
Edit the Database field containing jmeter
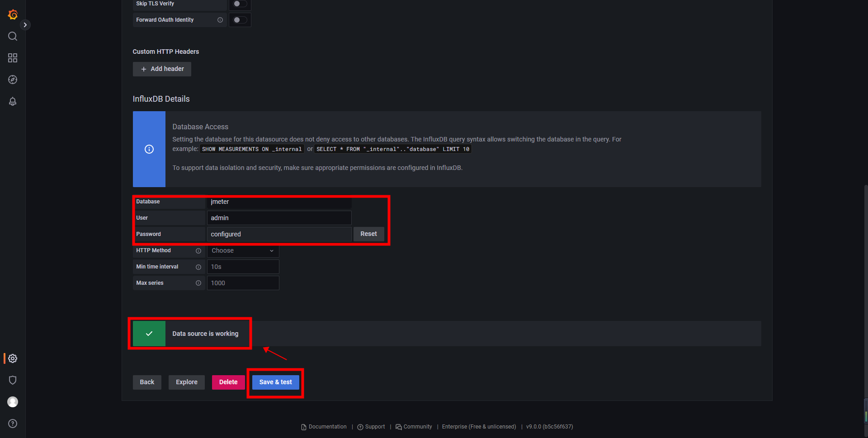(x=279, y=202)
